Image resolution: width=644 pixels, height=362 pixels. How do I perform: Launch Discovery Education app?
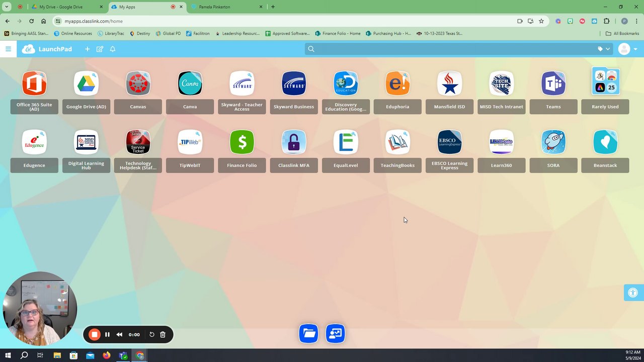coord(346,83)
